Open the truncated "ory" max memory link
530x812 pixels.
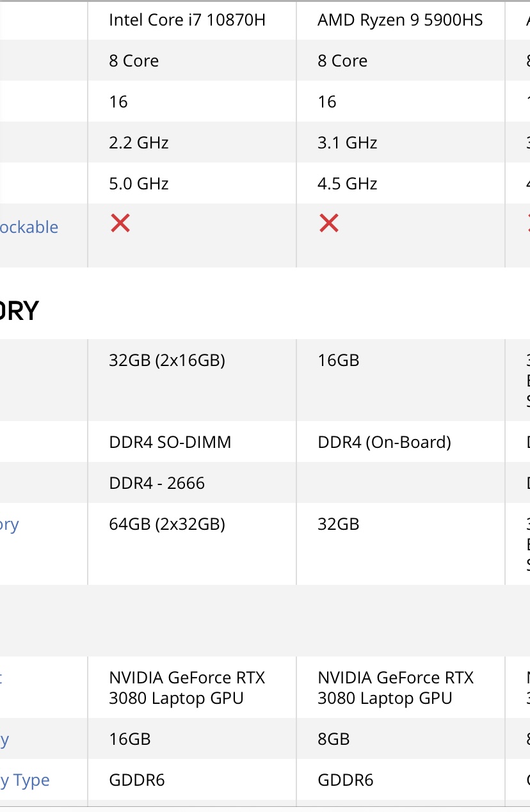coord(10,525)
